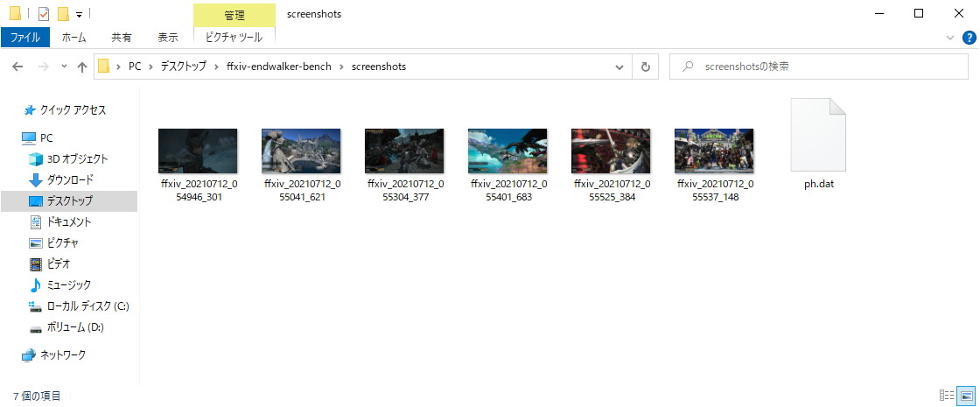
Task: Open ピクチャ in the sidebar
Action: tap(53, 243)
